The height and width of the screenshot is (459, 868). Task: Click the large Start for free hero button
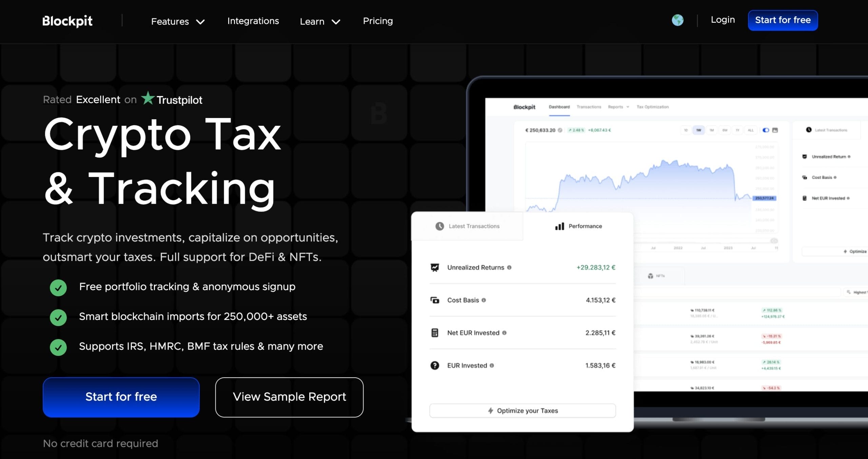click(121, 397)
